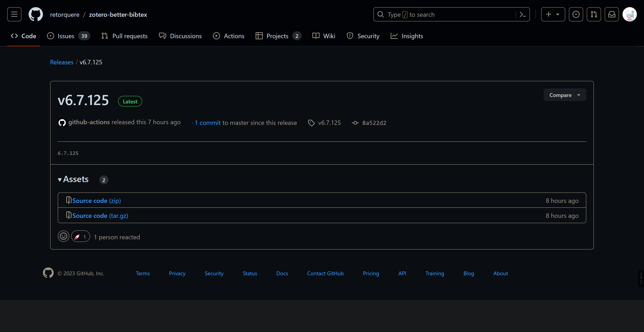Open the notifications inbox icon
644x332 pixels.
[612, 15]
